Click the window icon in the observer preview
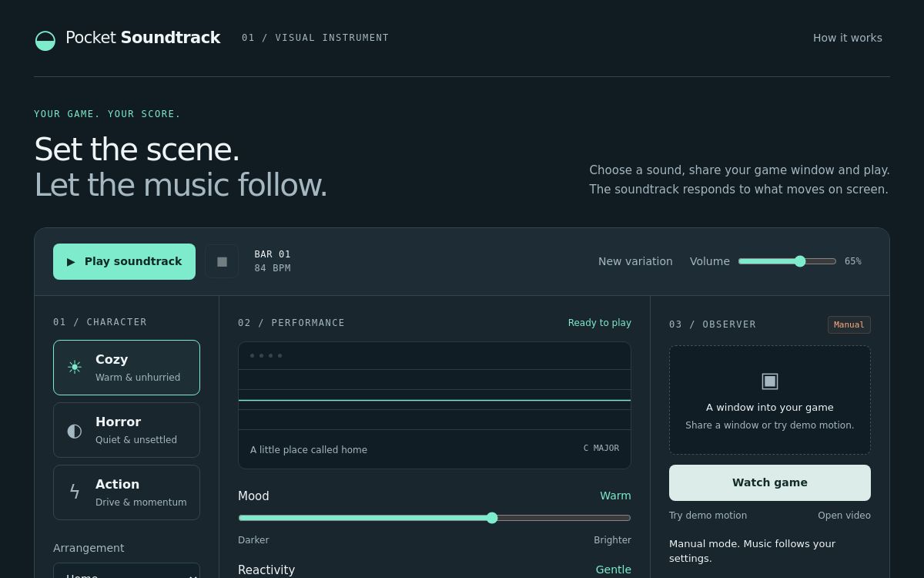The width and height of the screenshot is (924, 578). tap(770, 381)
